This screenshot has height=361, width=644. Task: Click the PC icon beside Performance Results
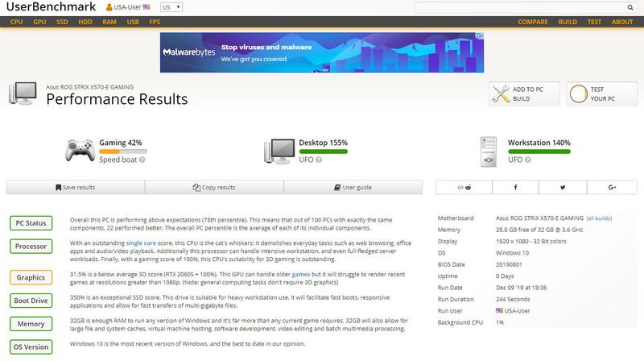pos(23,93)
